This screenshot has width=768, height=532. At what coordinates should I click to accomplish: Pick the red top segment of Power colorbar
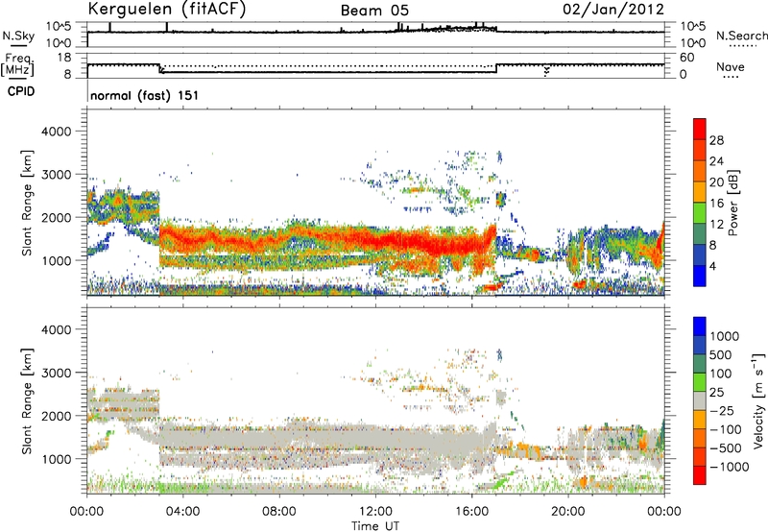pyautogui.click(x=700, y=129)
